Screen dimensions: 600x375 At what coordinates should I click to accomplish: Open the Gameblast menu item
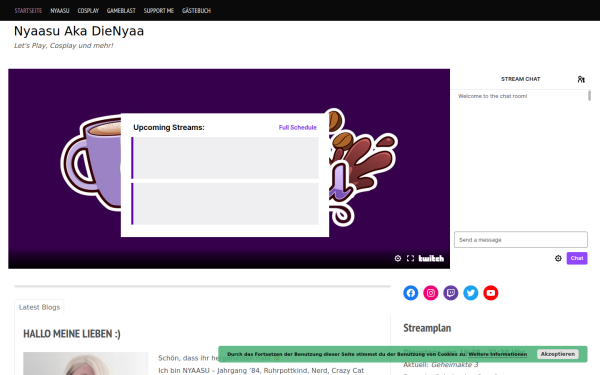(121, 11)
